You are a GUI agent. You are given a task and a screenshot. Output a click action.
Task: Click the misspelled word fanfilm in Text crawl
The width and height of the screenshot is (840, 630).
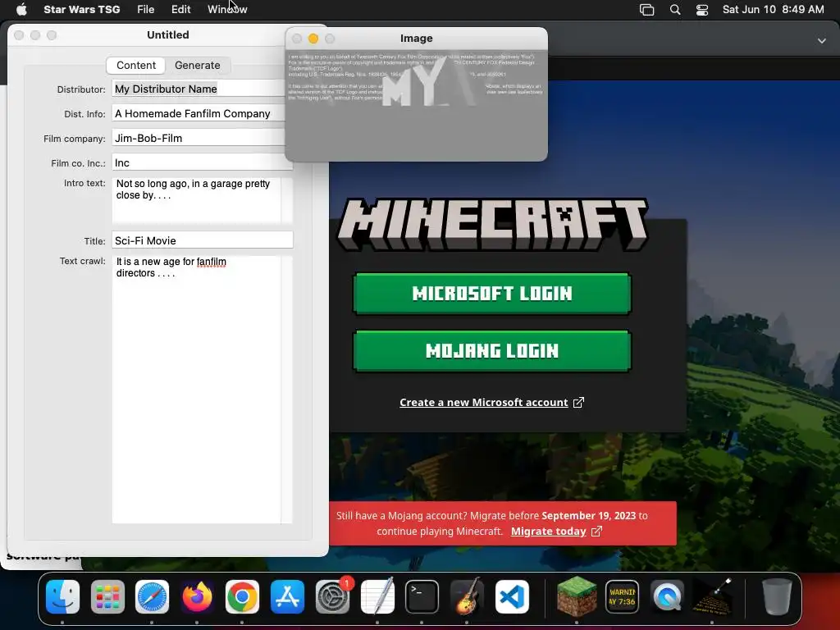click(211, 262)
